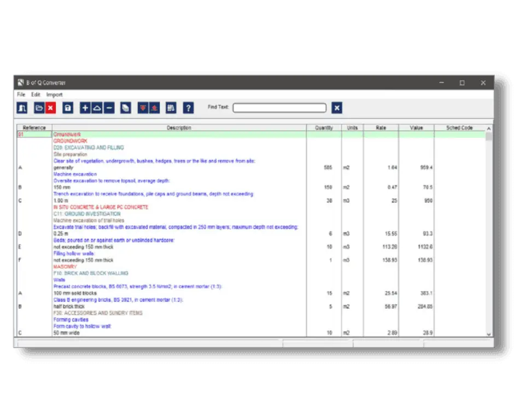525x420 pixels.
Task: Click the binoculars find icon
Action: point(171,108)
